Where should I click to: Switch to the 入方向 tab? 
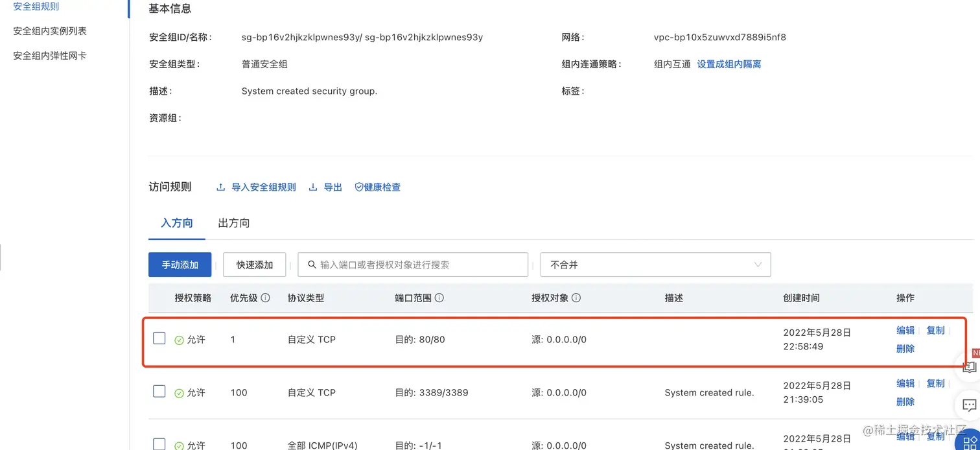177,223
